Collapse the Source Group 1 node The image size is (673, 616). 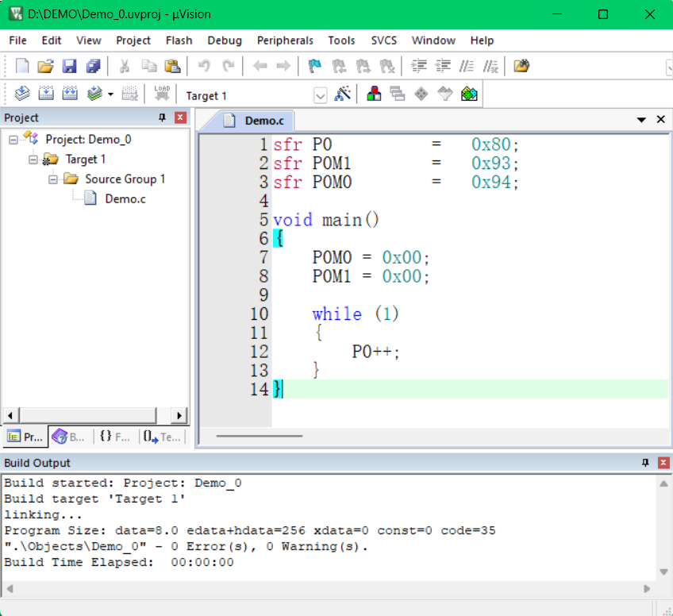point(53,179)
